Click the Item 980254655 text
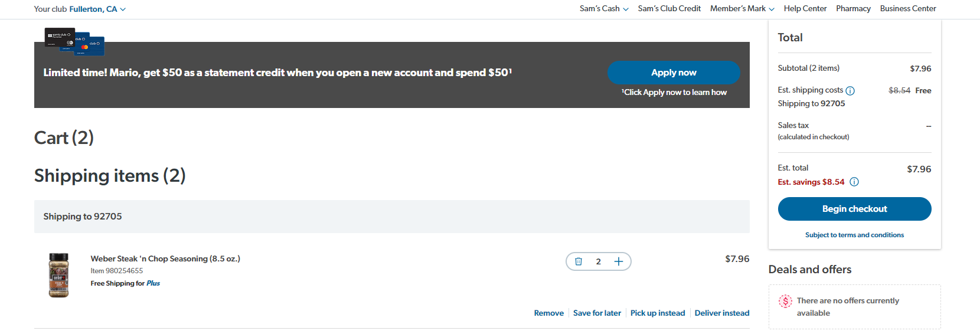The height and width of the screenshot is (334, 980). [117, 271]
